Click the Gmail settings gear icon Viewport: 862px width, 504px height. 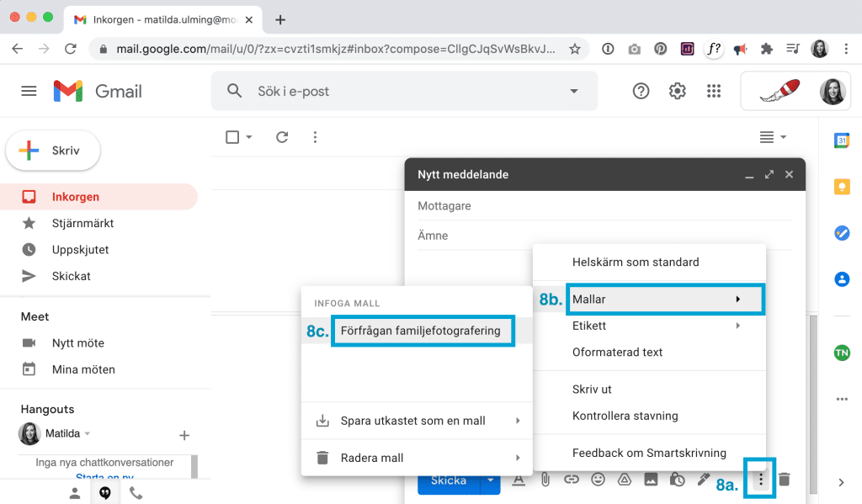coord(677,92)
